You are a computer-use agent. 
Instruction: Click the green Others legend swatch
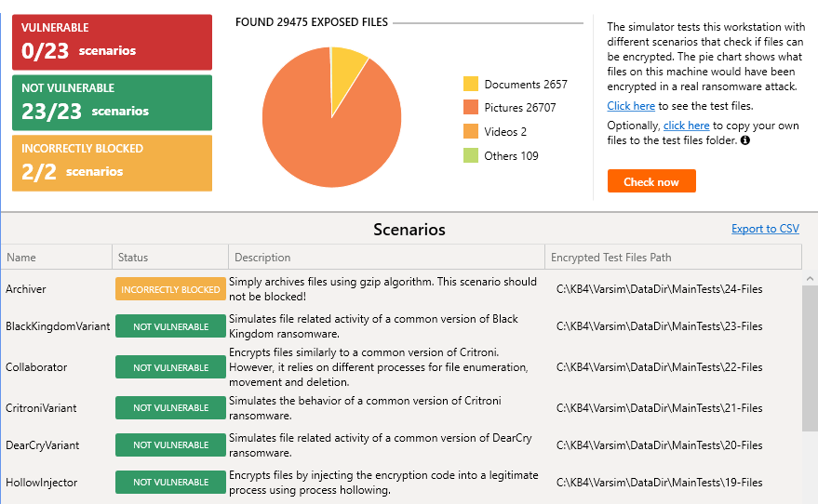coord(471,156)
